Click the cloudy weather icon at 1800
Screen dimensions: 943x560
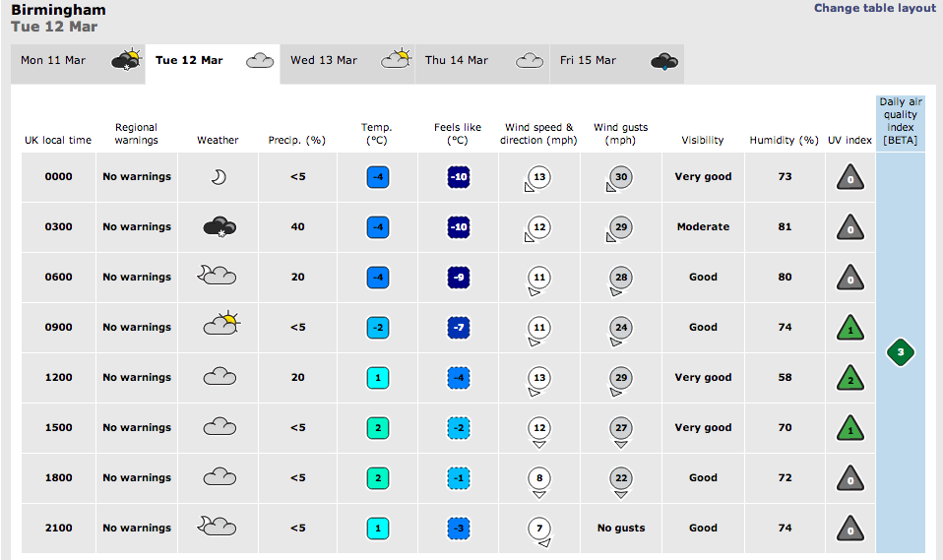pos(220,477)
